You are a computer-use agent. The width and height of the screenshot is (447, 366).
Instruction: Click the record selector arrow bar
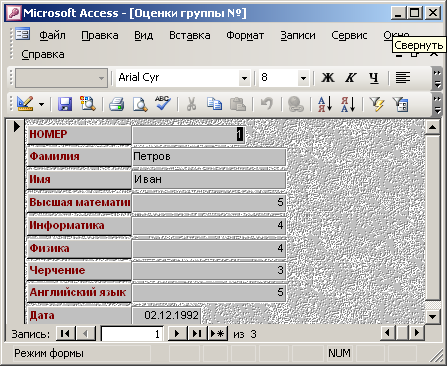pos(16,221)
